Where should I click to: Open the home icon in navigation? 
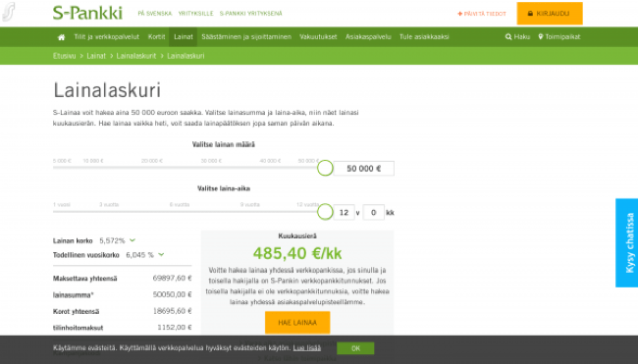pyautogui.click(x=61, y=37)
